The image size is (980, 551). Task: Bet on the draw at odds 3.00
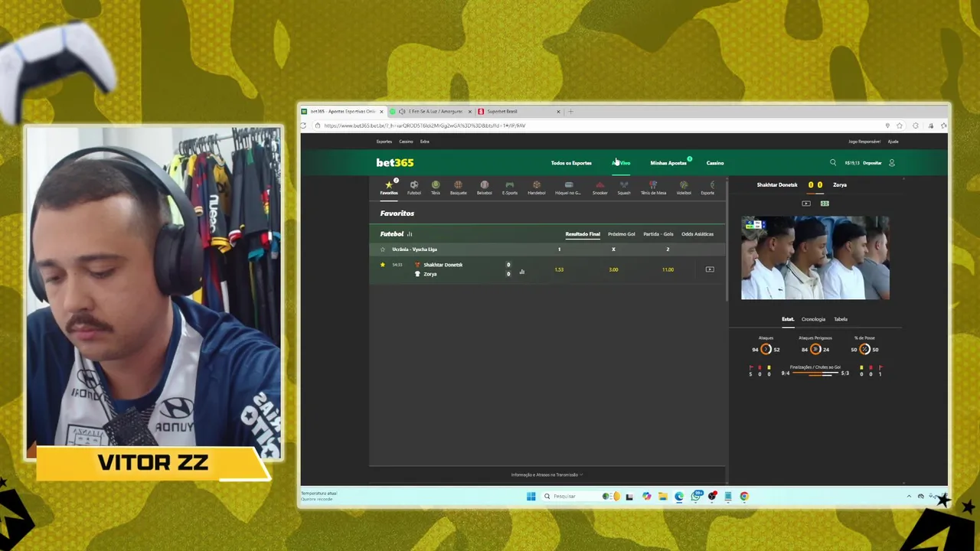[x=613, y=269]
